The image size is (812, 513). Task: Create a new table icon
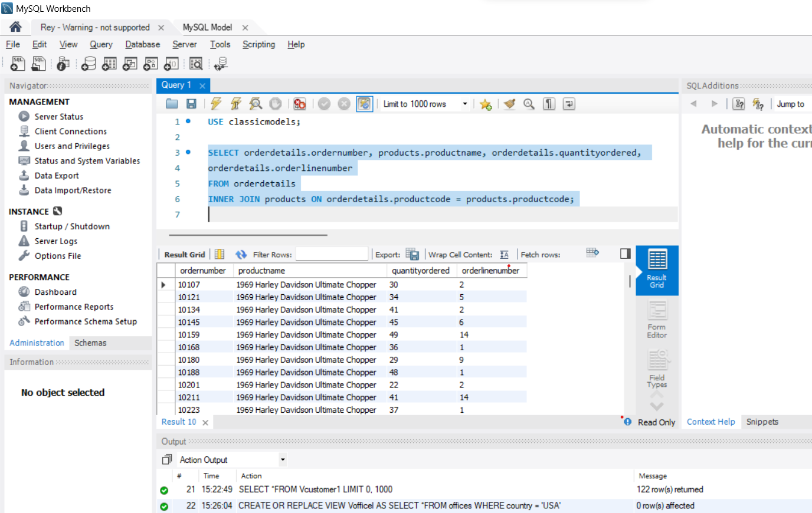[x=109, y=64]
